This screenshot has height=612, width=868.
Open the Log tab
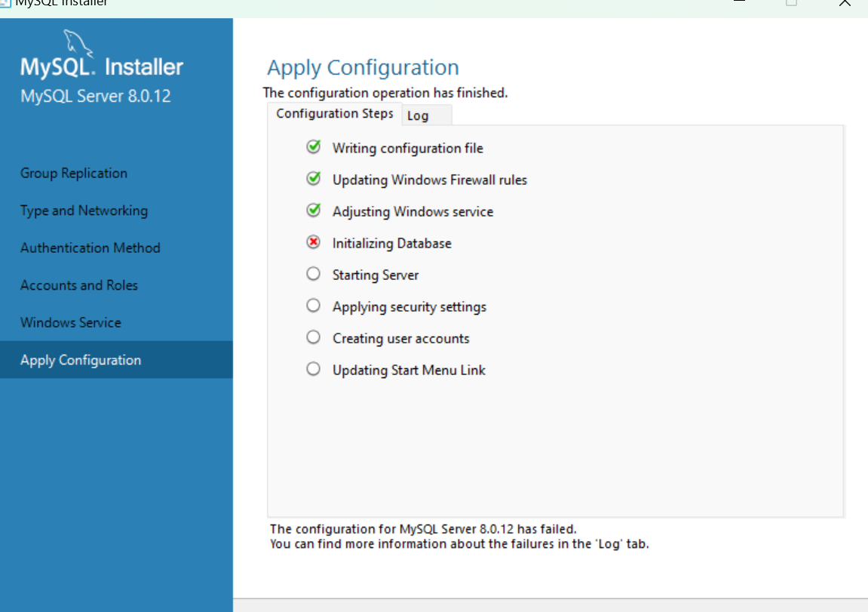(x=426, y=115)
